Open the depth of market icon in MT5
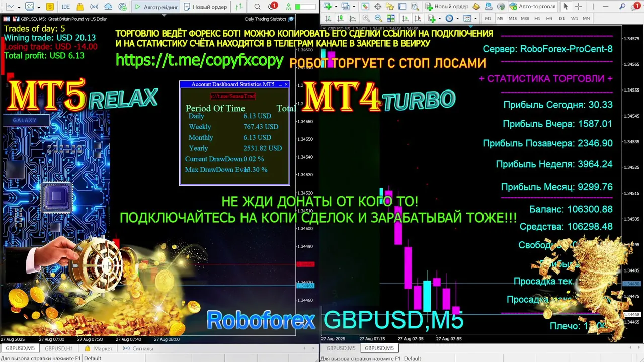Viewport: 644px width, 362px height. tap(239, 7)
